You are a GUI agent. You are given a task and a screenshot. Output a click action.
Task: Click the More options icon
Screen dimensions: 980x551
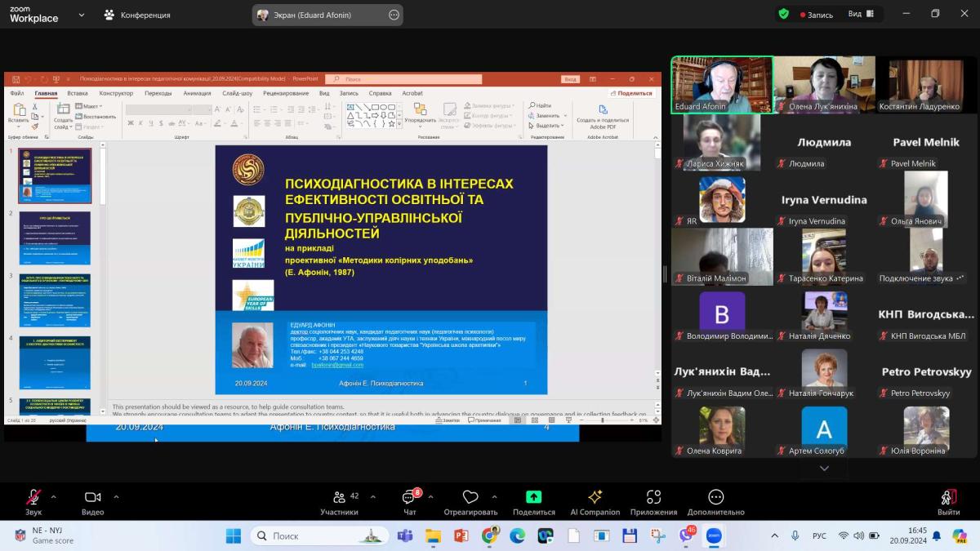point(715,497)
